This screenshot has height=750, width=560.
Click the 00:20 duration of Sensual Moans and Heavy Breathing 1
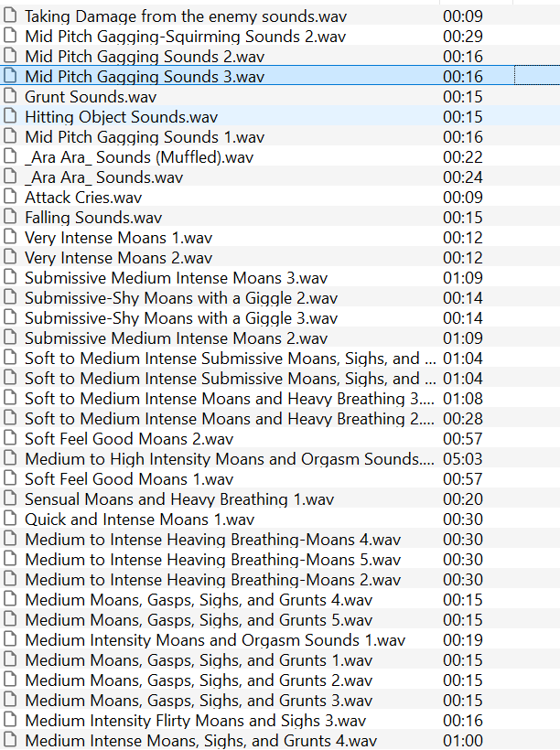click(463, 498)
